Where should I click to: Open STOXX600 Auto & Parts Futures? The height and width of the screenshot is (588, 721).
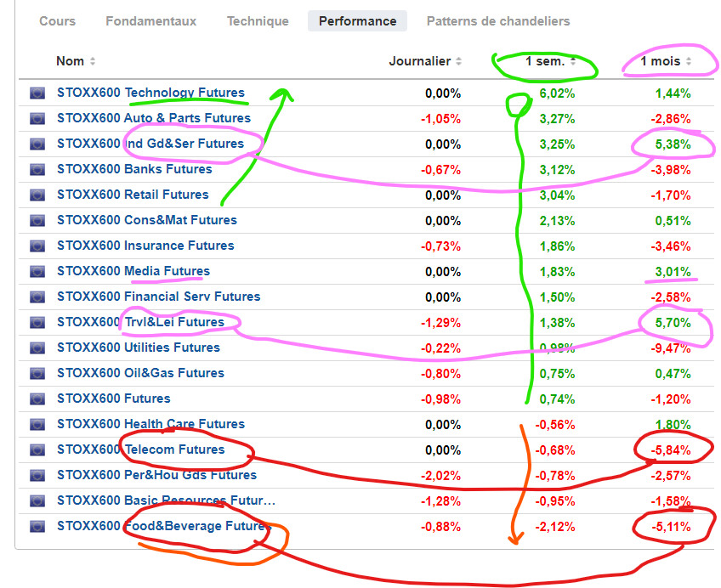click(154, 118)
